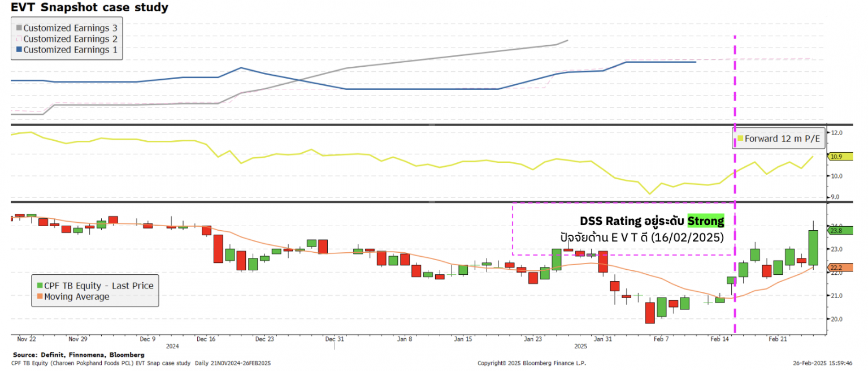Image resolution: width=868 pixels, height=371 pixels.
Task: Click the Jan 31 date axis label
Action: tap(603, 339)
